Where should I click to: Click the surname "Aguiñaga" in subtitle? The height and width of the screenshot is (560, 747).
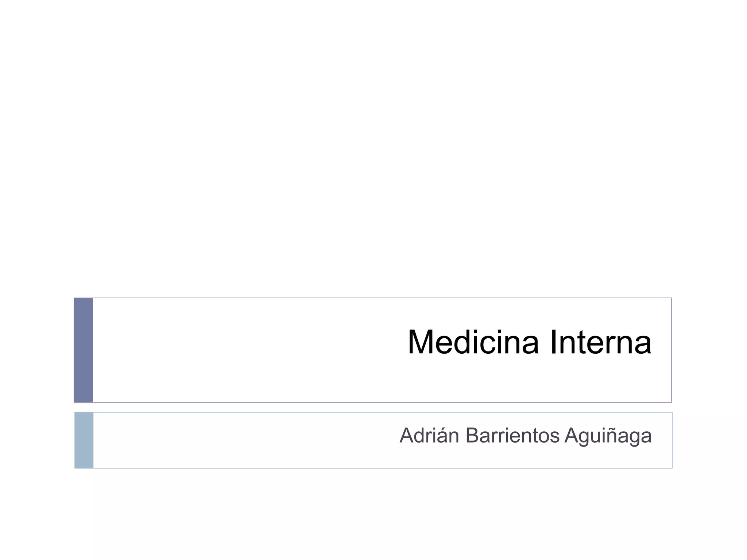click(608, 436)
